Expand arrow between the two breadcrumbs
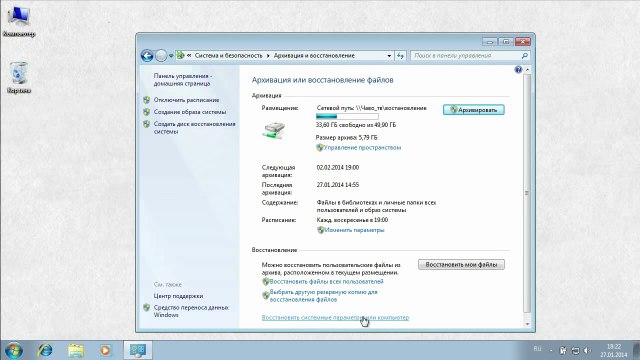The width and height of the screenshot is (640, 360). click(x=268, y=56)
